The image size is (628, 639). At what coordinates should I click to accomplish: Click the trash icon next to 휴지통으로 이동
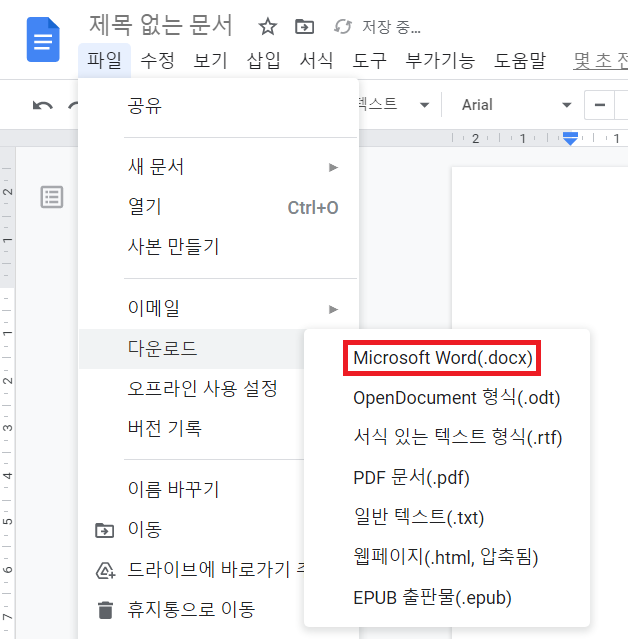(106, 610)
